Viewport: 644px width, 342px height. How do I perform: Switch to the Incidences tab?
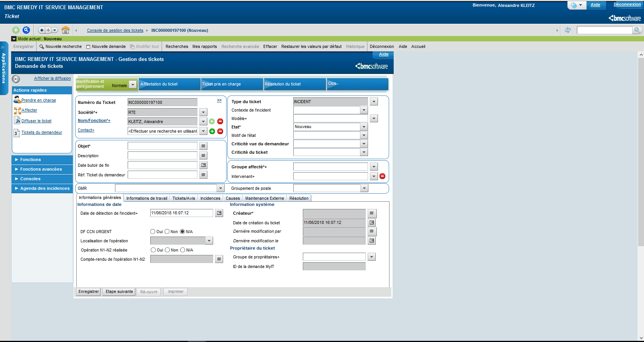pyautogui.click(x=210, y=198)
